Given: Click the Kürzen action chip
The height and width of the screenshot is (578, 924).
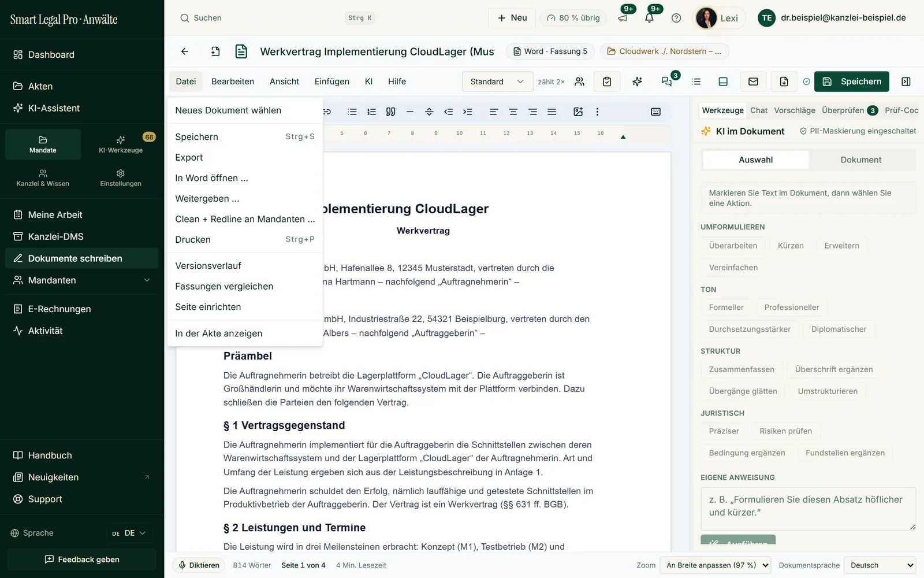Looking at the screenshot, I should click(x=791, y=246).
